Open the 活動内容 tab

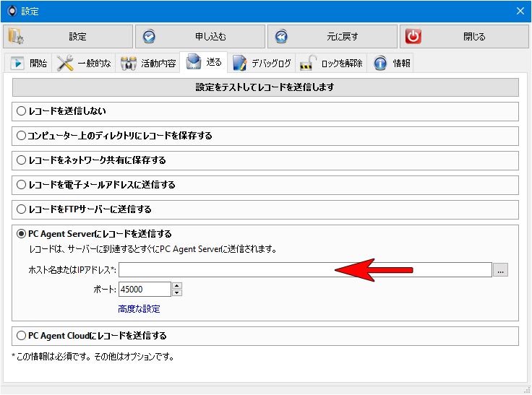(x=147, y=63)
